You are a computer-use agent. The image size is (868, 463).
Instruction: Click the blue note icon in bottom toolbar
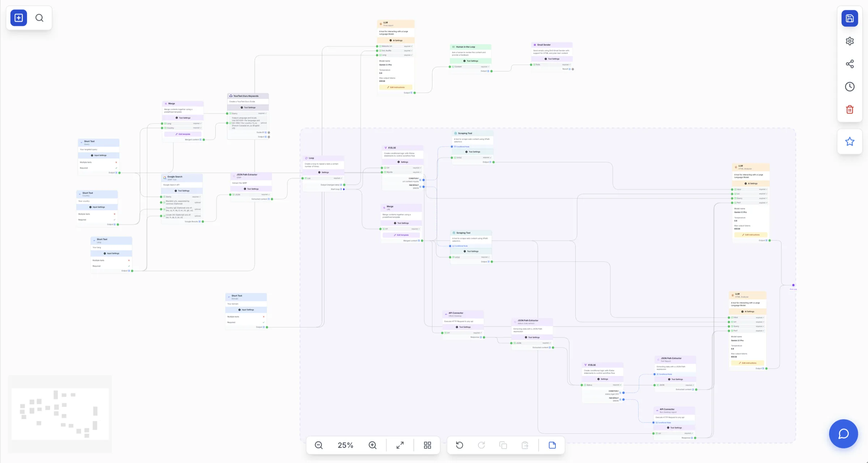click(552, 445)
